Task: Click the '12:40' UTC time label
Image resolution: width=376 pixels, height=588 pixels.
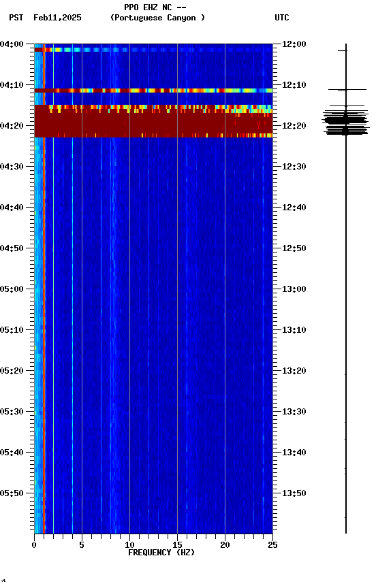Action: pyautogui.click(x=294, y=208)
